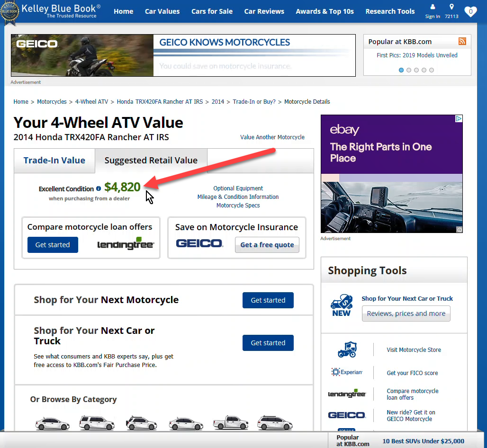Select the fifth carousel dot
The width and height of the screenshot is (487, 448).
[x=432, y=70]
